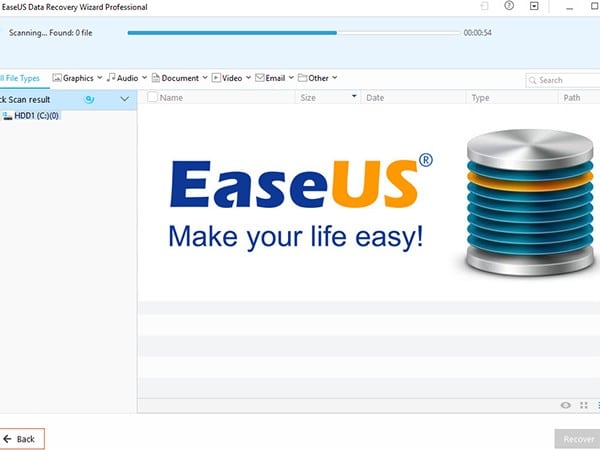The height and width of the screenshot is (450, 600).
Task: Sort by the Type column header
Action: click(480, 98)
